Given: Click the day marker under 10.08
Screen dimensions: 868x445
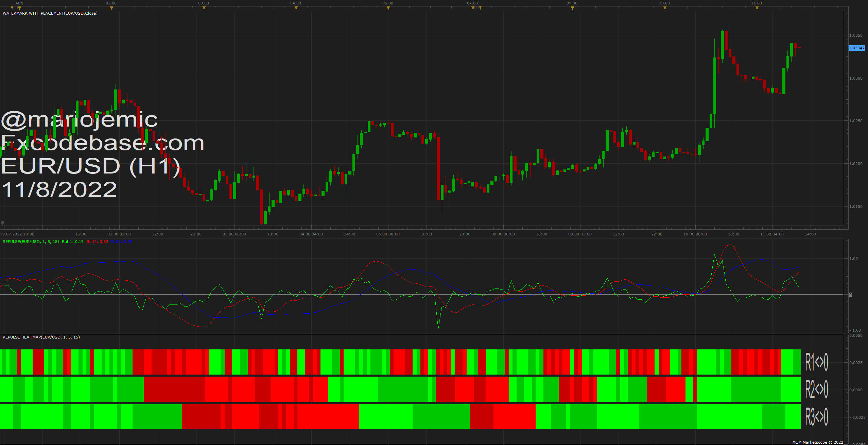Looking at the screenshot, I should pos(665,8).
